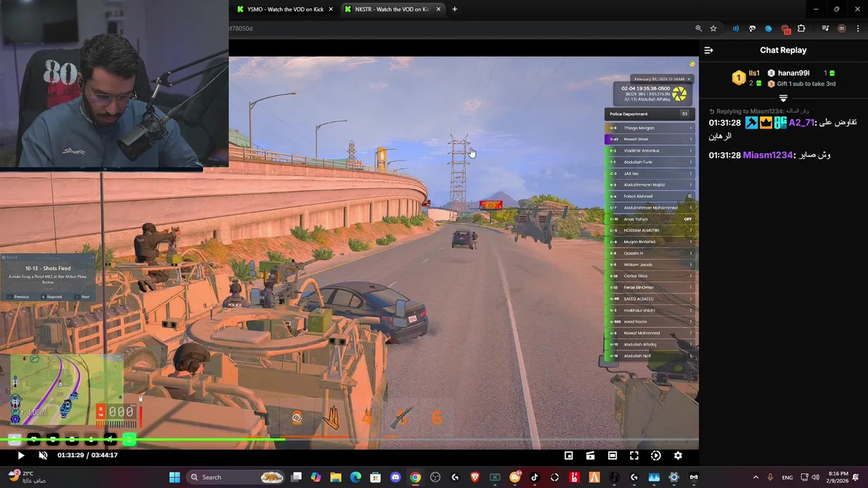Switch ENG input language
Screen dimensions: 868x488
tap(787, 477)
